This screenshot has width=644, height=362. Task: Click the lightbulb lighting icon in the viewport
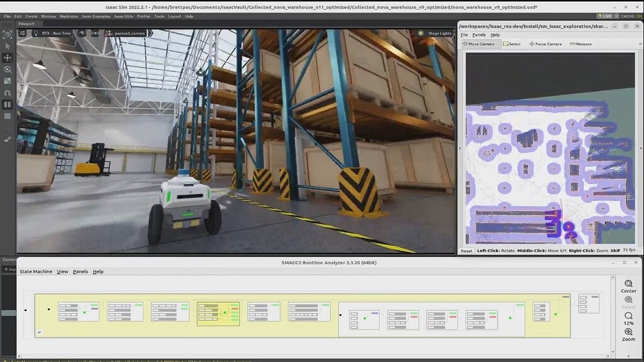[36, 33]
